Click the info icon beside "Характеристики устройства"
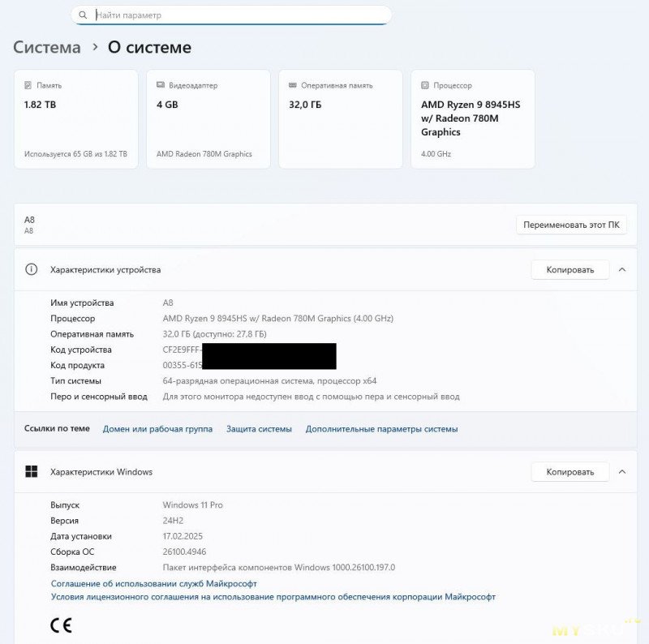The image size is (649, 644). (x=31, y=269)
